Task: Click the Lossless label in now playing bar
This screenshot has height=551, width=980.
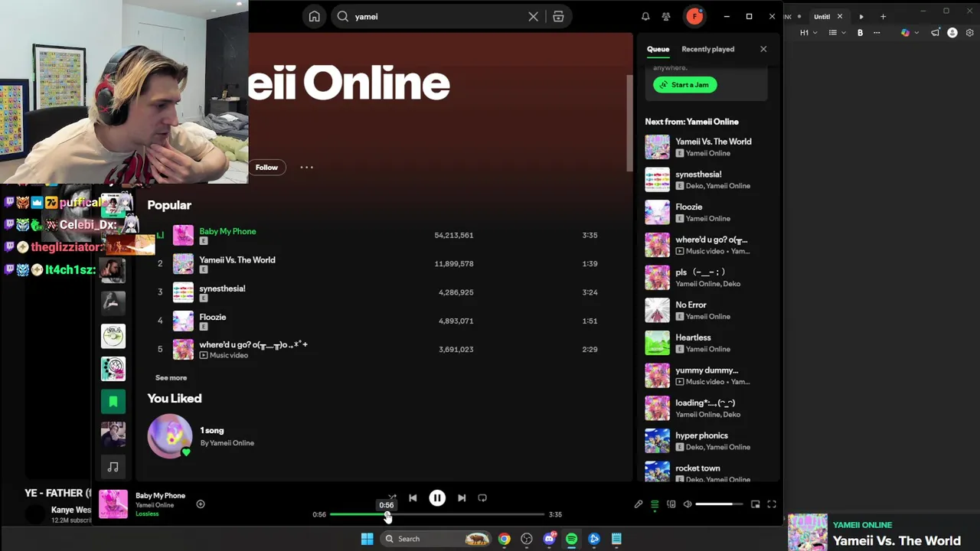Action: tap(147, 514)
